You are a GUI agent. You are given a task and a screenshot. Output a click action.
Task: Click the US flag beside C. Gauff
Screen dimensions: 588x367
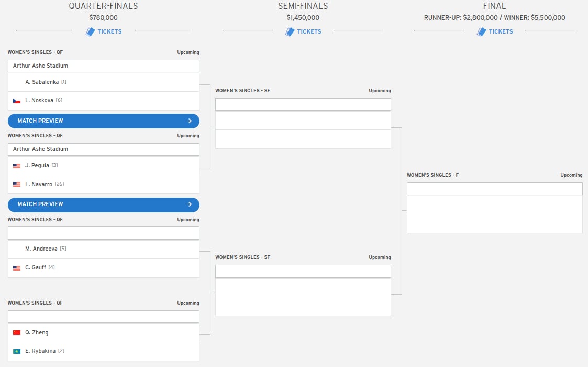click(x=17, y=268)
